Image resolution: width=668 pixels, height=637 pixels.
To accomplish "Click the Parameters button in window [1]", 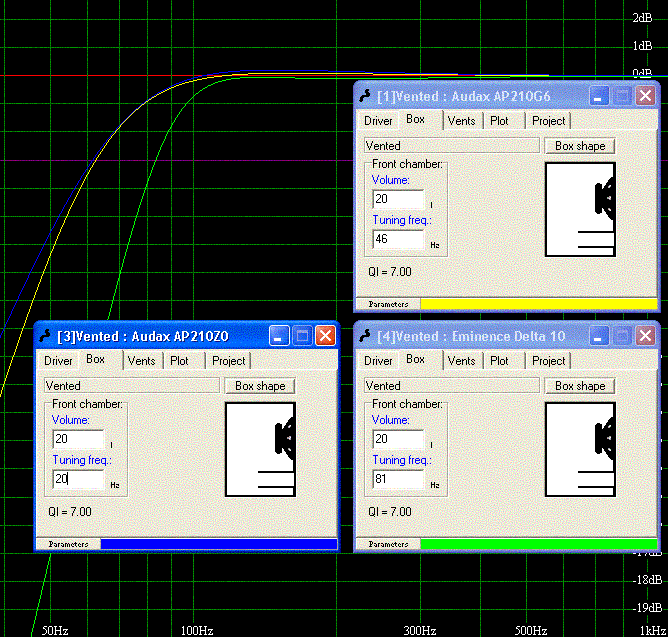I will [388, 304].
